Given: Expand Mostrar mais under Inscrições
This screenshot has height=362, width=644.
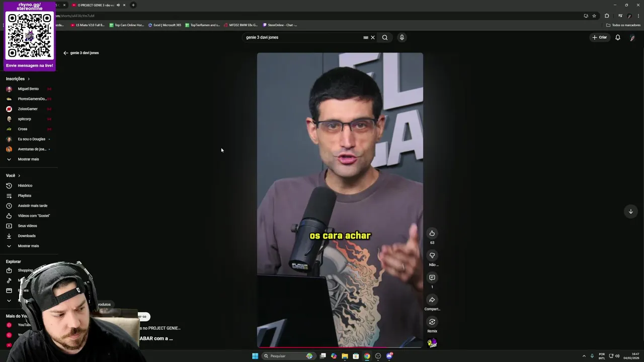Looking at the screenshot, I should click(29, 159).
